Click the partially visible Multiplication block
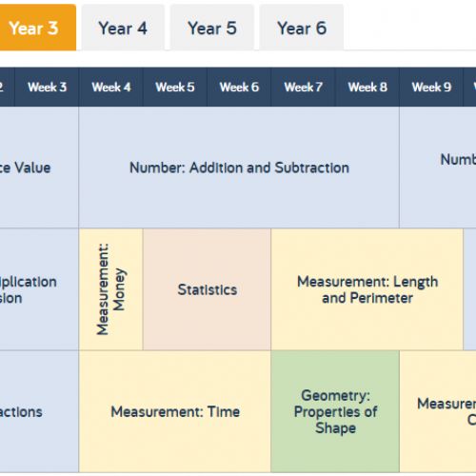 [39, 289]
